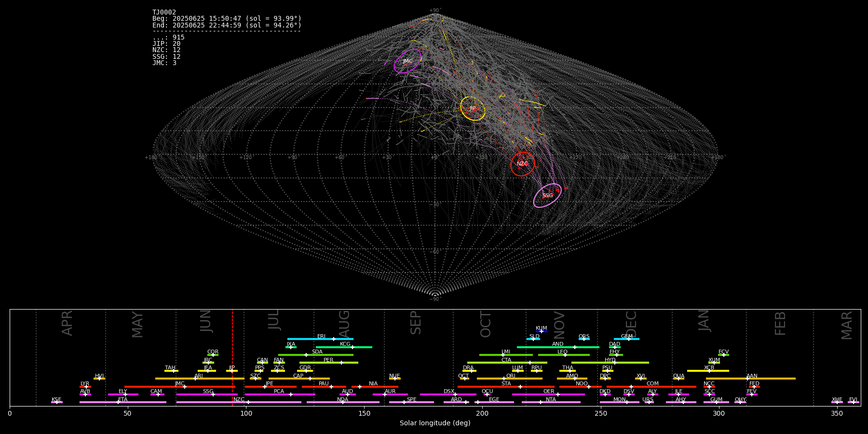This screenshot has width=868, height=434.
Task: Select the PAU shower bar
Action: click(324, 386)
